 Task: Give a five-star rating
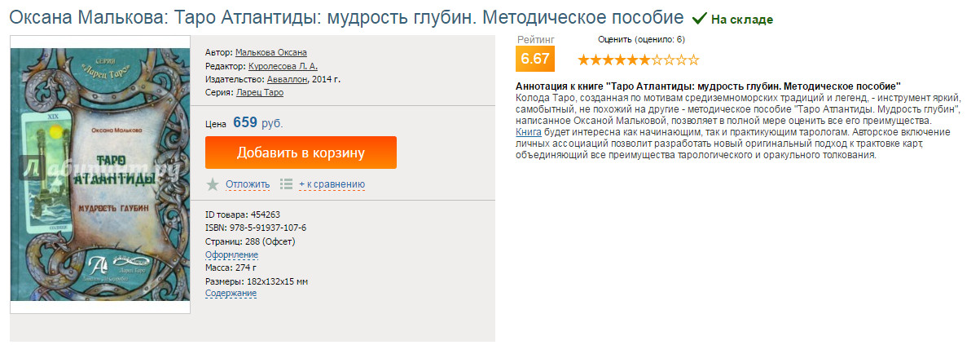point(632,60)
